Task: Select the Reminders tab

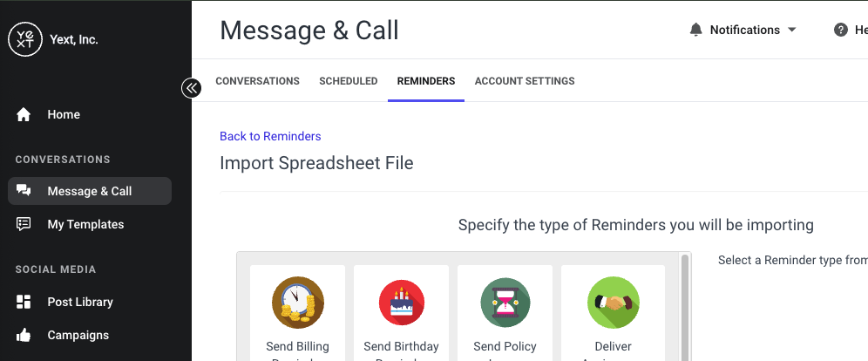Action: 426,81
